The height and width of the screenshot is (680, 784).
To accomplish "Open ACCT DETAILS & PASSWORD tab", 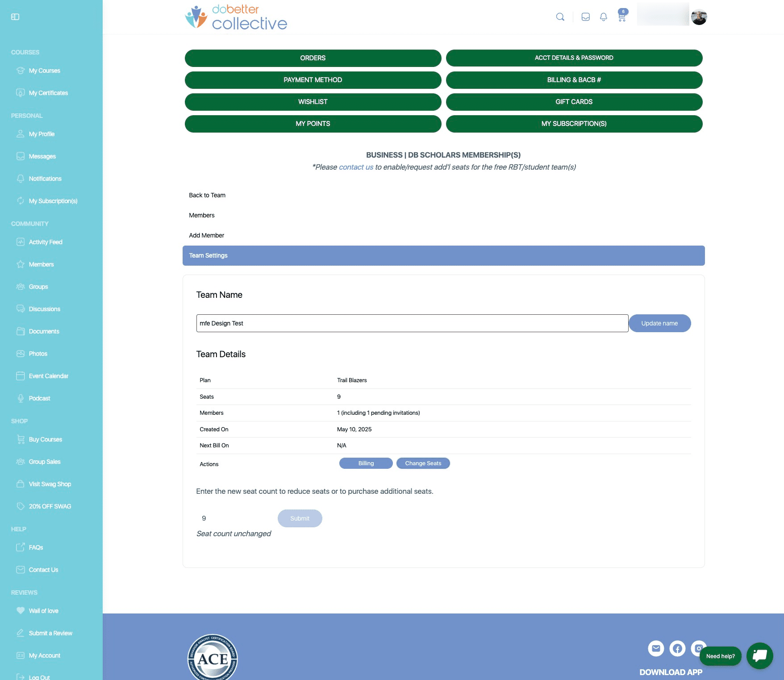I will pyautogui.click(x=574, y=58).
